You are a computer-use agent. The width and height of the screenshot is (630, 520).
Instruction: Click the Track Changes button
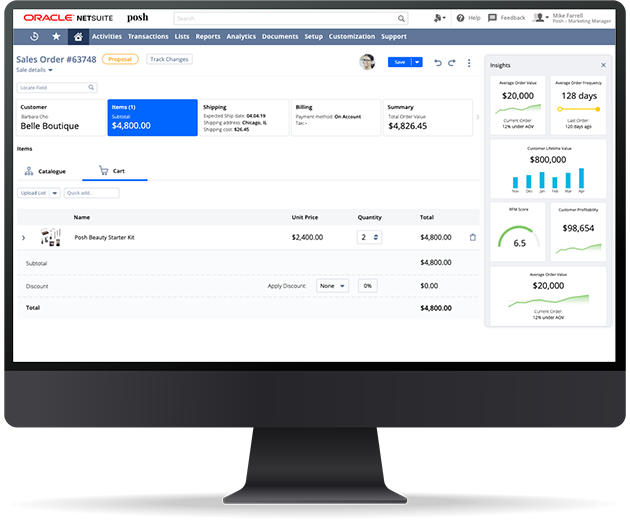click(x=169, y=59)
